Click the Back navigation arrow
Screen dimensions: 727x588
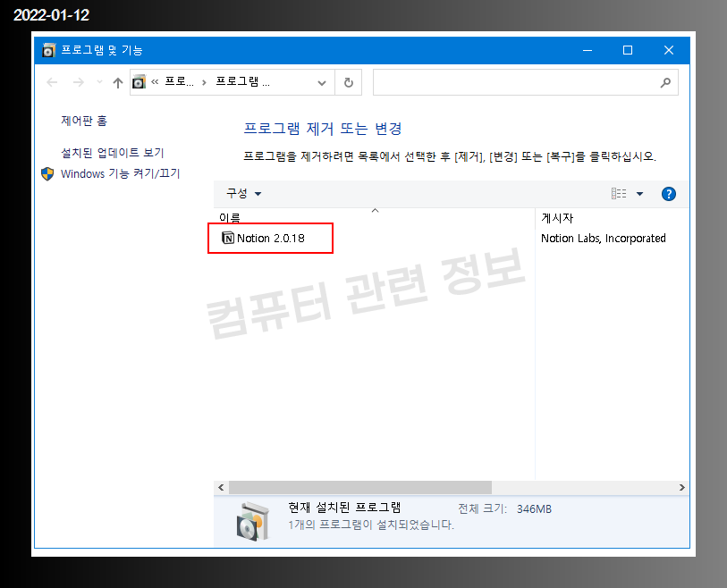[x=52, y=82]
